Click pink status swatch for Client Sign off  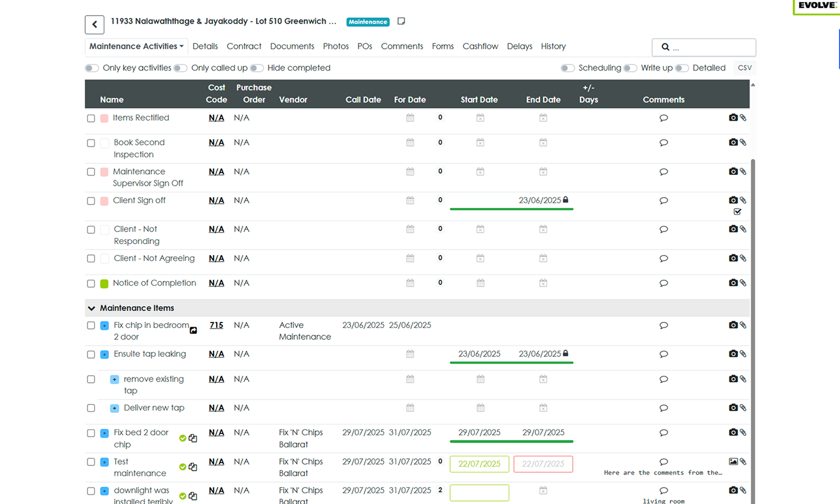(x=104, y=201)
